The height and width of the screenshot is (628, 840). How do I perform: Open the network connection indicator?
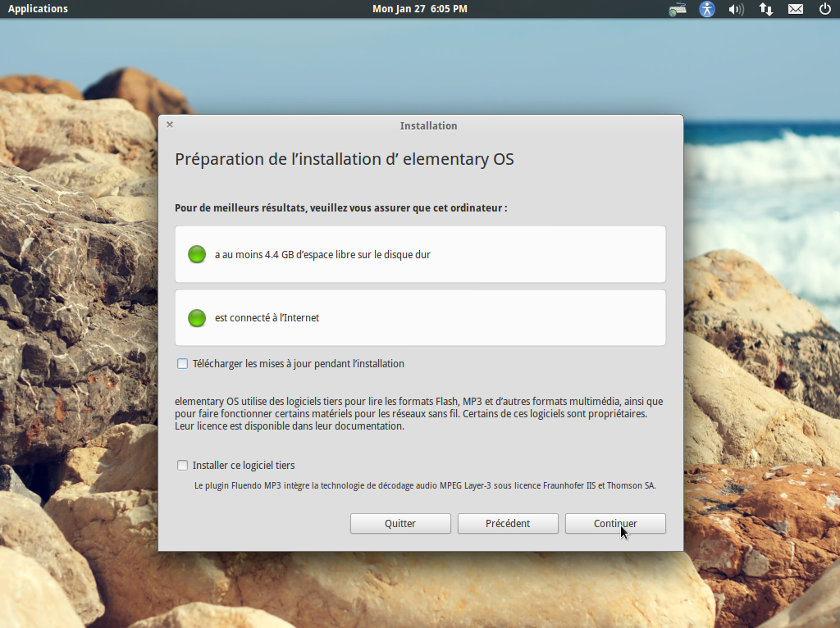765,9
